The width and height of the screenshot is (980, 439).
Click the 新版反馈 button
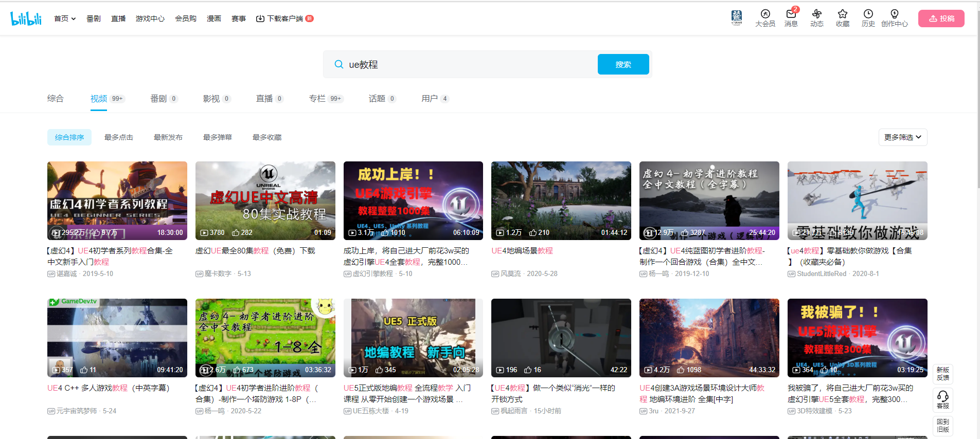pos(943,374)
